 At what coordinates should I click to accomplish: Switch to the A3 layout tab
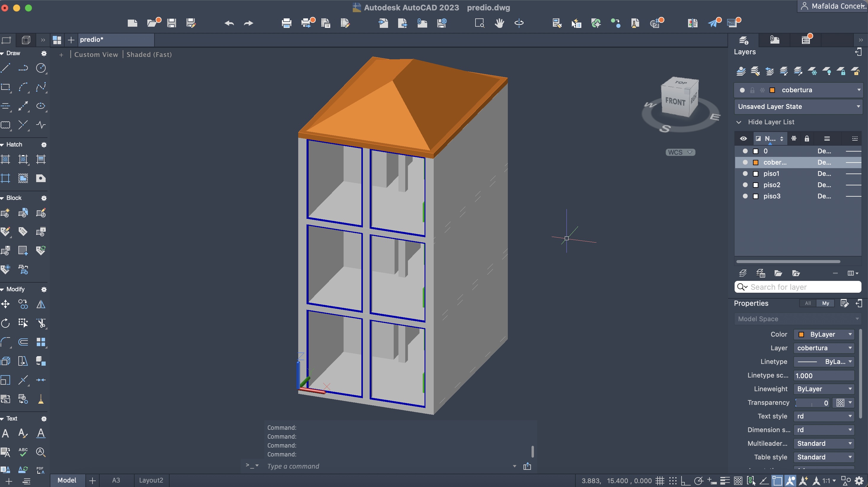coord(116,480)
